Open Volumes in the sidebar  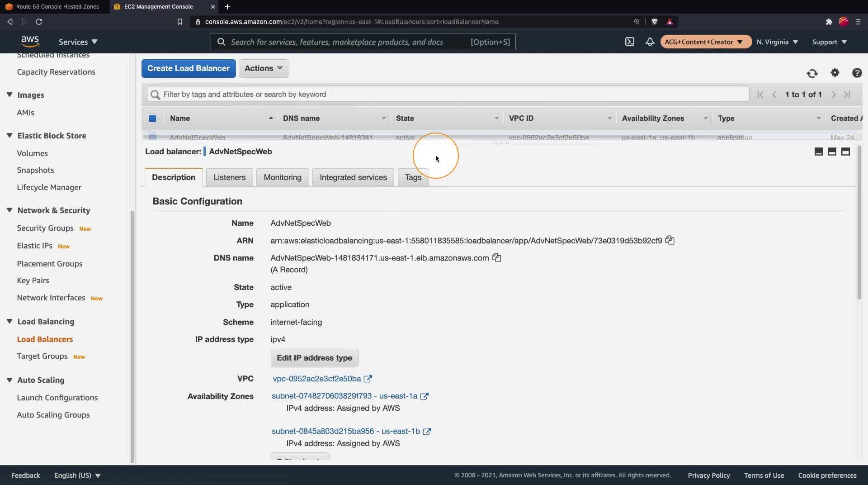32,153
